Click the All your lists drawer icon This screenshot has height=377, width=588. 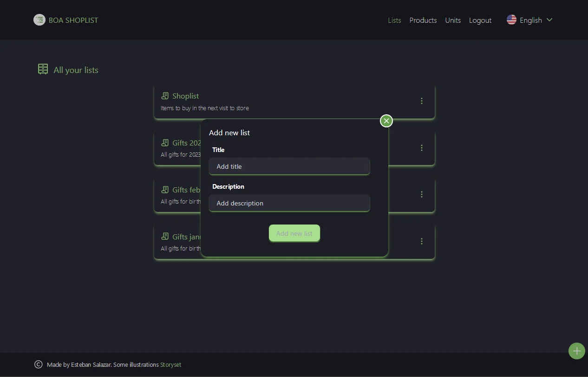(x=43, y=69)
